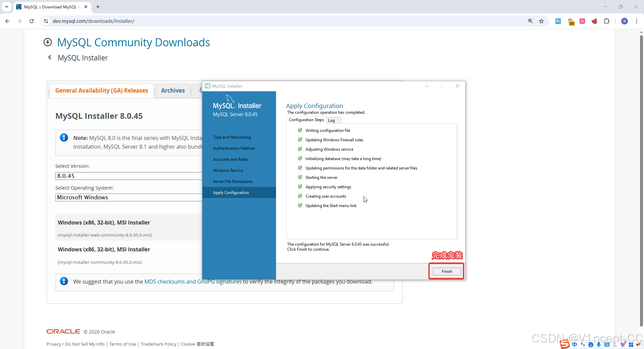Open the Chrome profile avatar
644x349 pixels.
625,21
